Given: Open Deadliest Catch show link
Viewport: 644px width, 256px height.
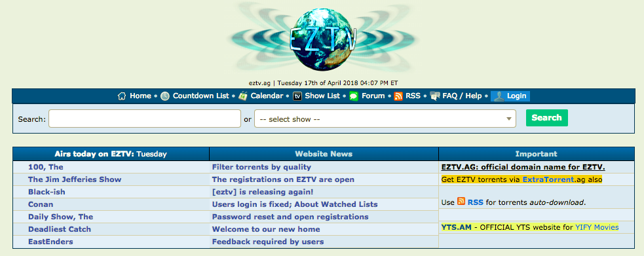Looking at the screenshot, I should [x=60, y=229].
